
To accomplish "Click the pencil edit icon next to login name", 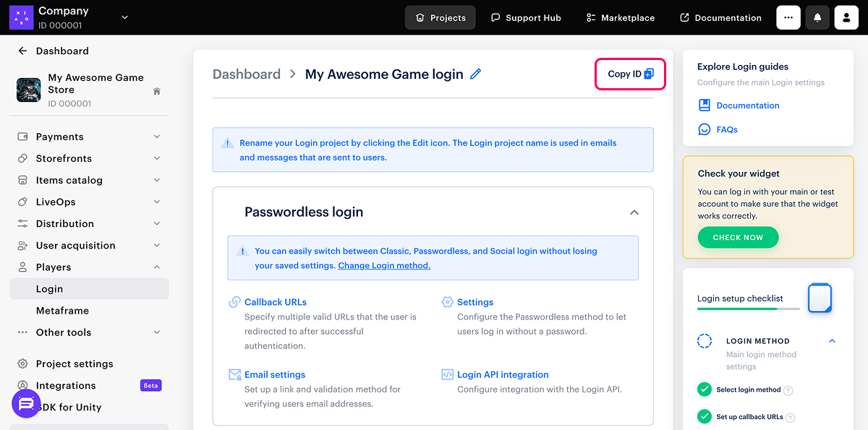I will pyautogui.click(x=475, y=74).
